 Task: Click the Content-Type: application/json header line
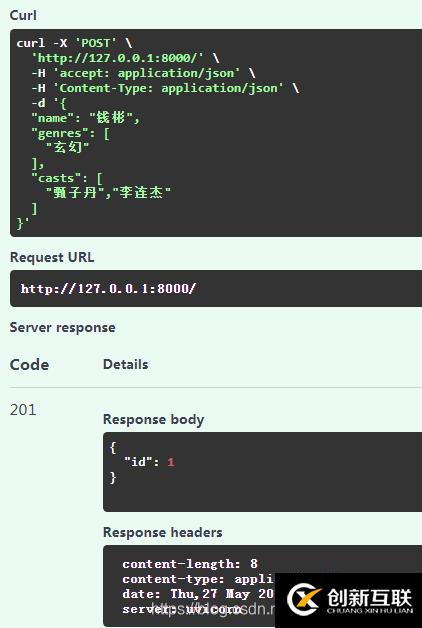pyautogui.click(x=165, y=88)
